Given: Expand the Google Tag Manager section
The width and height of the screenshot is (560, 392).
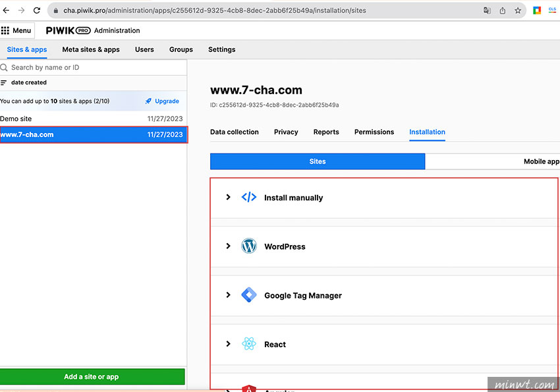Looking at the screenshot, I should [x=228, y=295].
